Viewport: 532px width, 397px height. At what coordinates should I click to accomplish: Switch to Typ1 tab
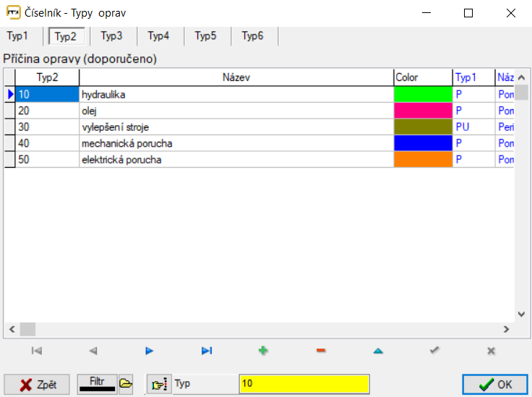point(17,36)
